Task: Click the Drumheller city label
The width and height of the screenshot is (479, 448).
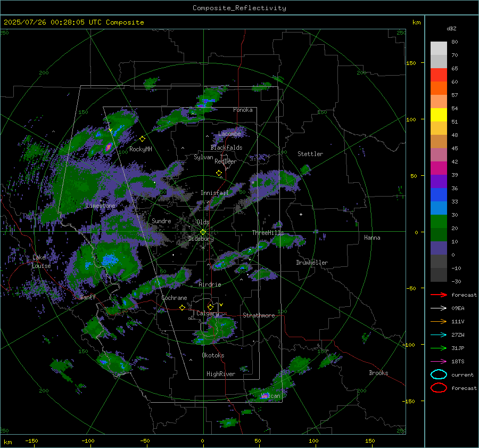Action: [312, 263]
